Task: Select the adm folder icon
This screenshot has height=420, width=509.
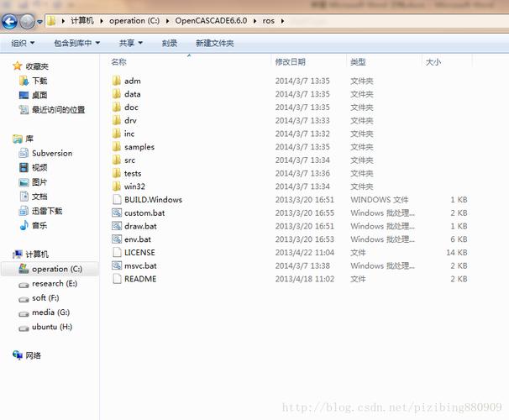Action: tap(117, 81)
